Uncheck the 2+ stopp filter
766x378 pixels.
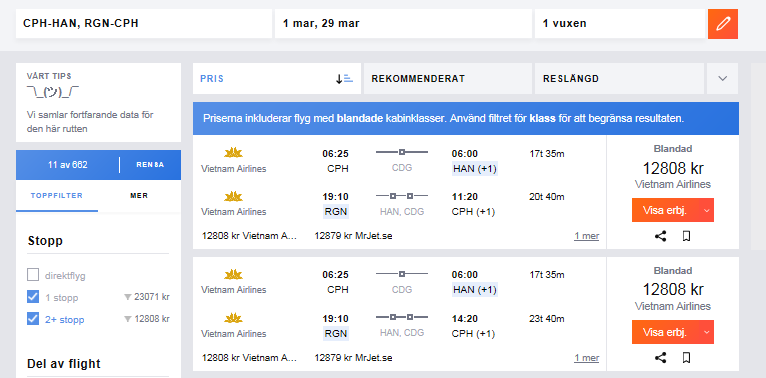point(33,319)
